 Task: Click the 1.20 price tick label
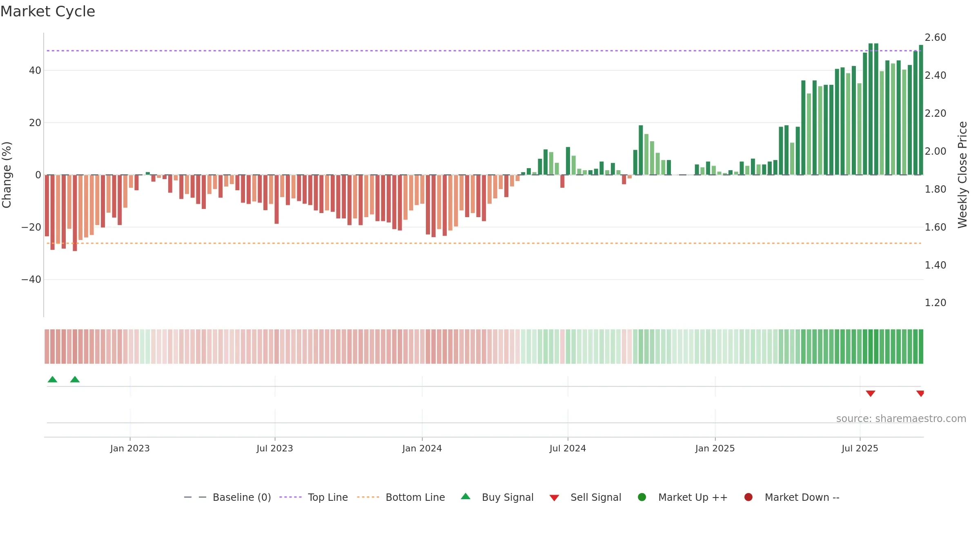[x=935, y=303]
